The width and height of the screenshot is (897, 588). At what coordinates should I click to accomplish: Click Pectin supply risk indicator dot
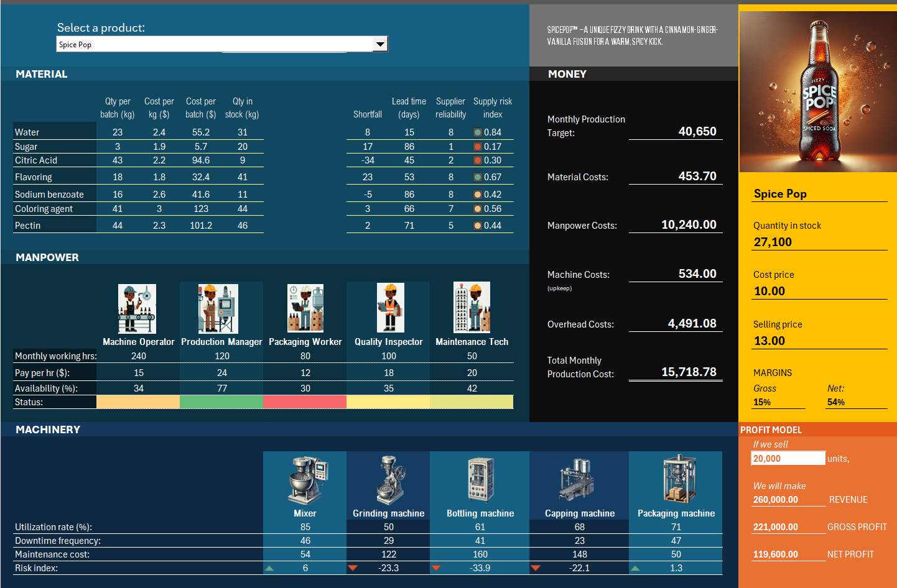[x=477, y=226]
